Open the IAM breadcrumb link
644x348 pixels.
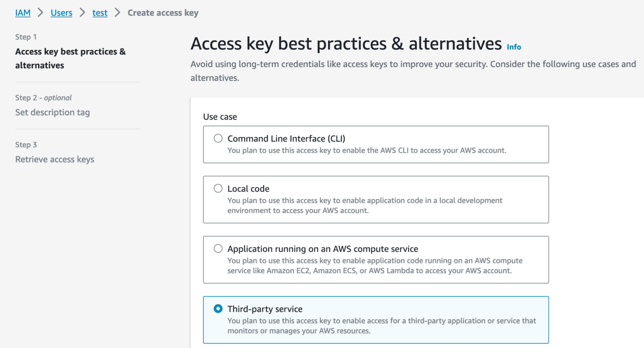click(x=23, y=13)
